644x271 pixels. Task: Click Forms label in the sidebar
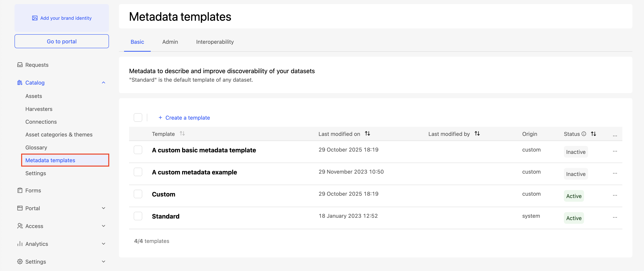(33, 190)
